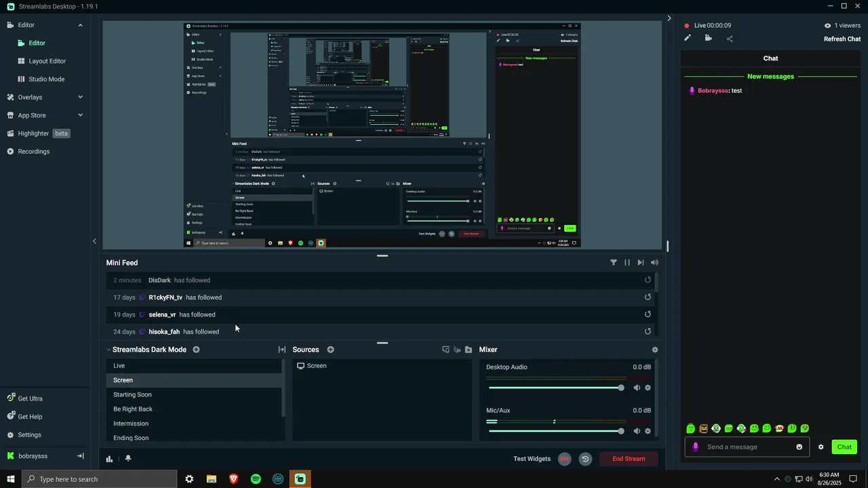
Task: Open the Mini Feed filter icon
Action: click(614, 262)
